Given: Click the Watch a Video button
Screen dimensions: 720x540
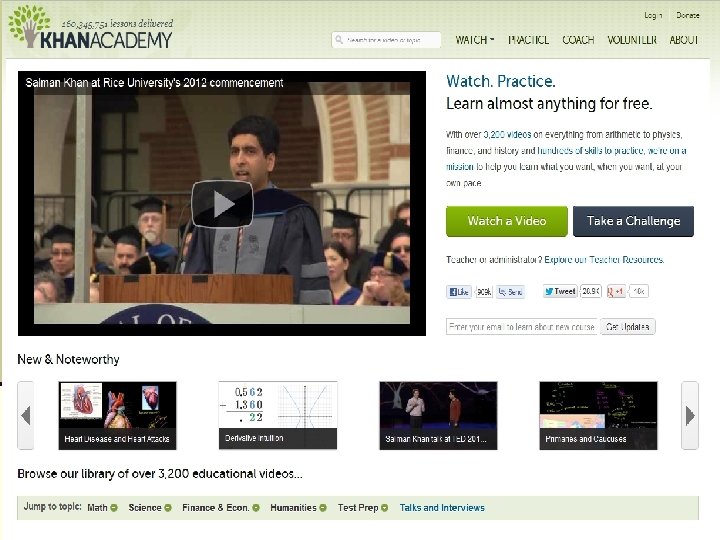Looking at the screenshot, I should pos(507,221).
